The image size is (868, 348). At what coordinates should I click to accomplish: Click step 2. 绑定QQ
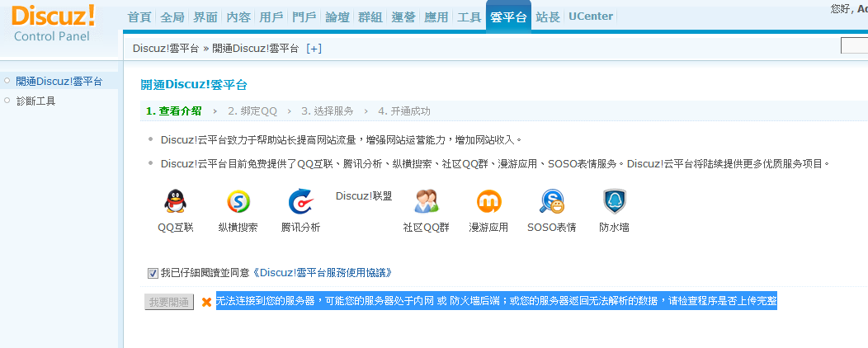(x=252, y=111)
